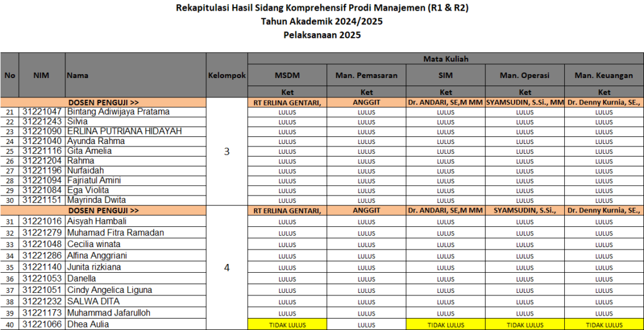Select NIM '31221279'

click(x=42, y=233)
